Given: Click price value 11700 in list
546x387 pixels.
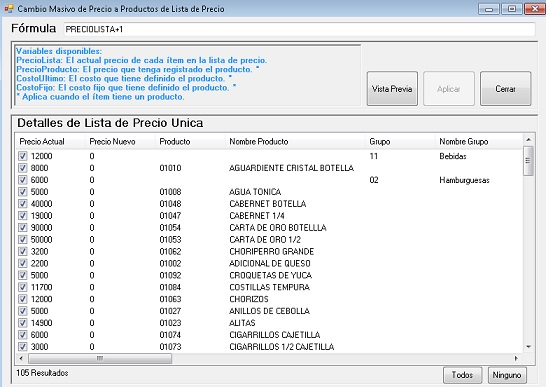Looking at the screenshot, I should [x=41, y=287].
